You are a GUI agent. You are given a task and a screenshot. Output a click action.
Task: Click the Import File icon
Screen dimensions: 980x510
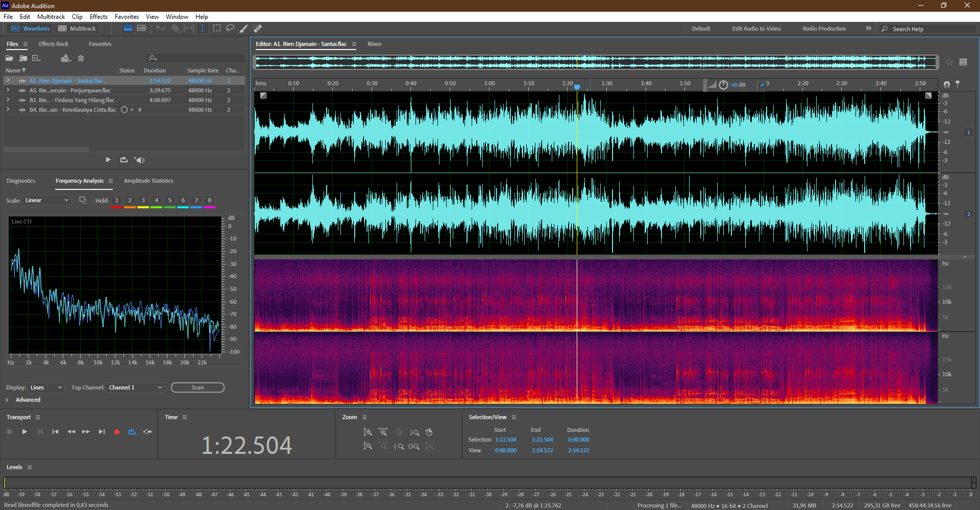[x=23, y=58]
